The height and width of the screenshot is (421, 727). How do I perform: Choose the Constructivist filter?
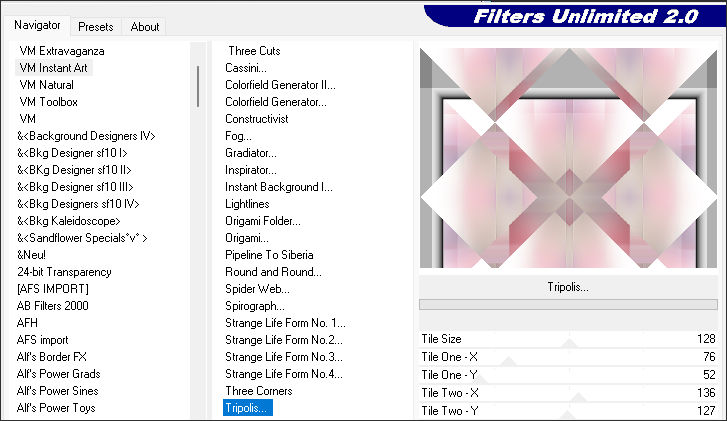pyautogui.click(x=257, y=118)
